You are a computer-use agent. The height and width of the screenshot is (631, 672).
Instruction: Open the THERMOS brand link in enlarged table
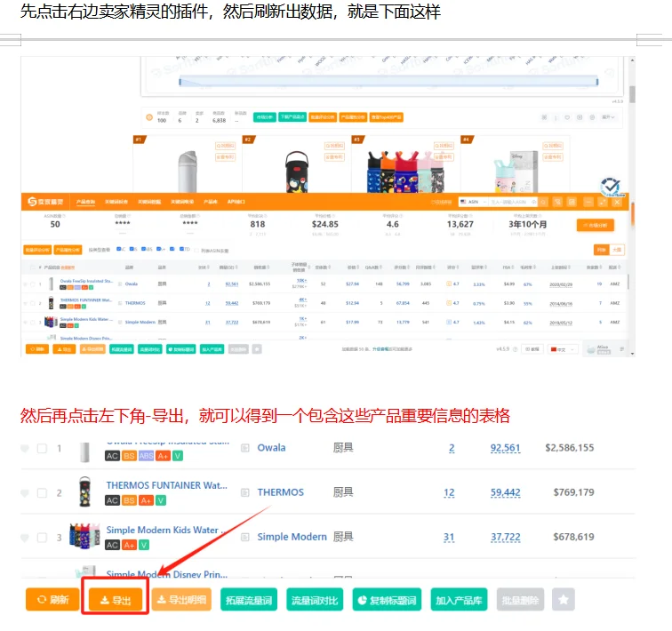click(280, 492)
